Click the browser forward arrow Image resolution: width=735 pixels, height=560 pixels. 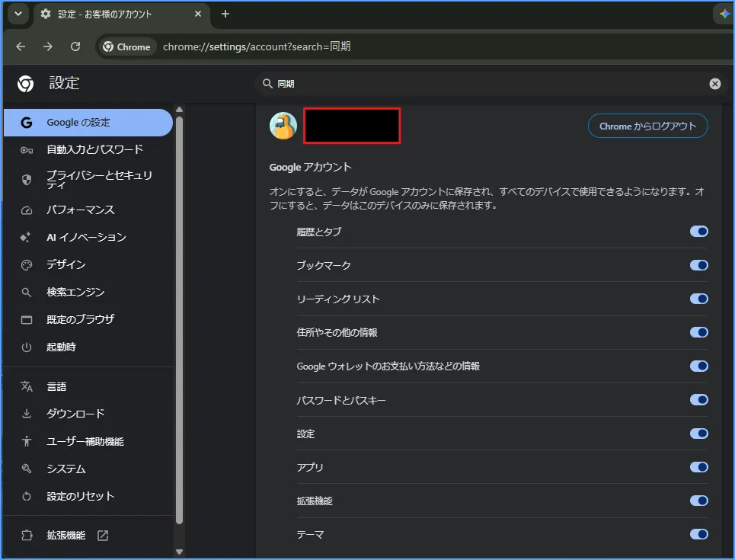click(48, 46)
